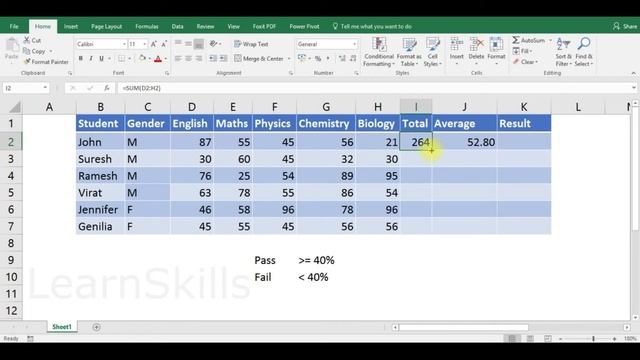This screenshot has height=360, width=640.
Task: Toggle Bold formatting
Action: point(81,59)
